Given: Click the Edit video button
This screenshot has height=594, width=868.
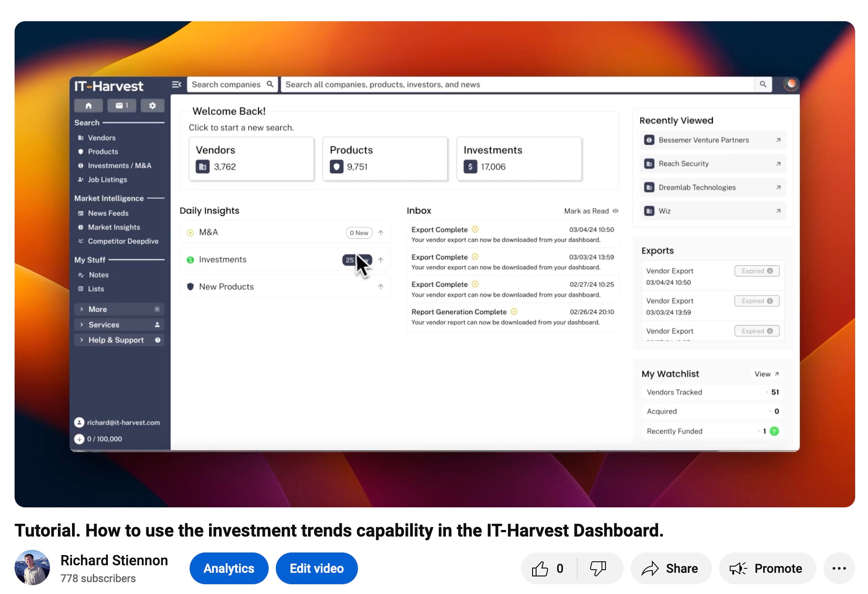Looking at the screenshot, I should [x=316, y=568].
